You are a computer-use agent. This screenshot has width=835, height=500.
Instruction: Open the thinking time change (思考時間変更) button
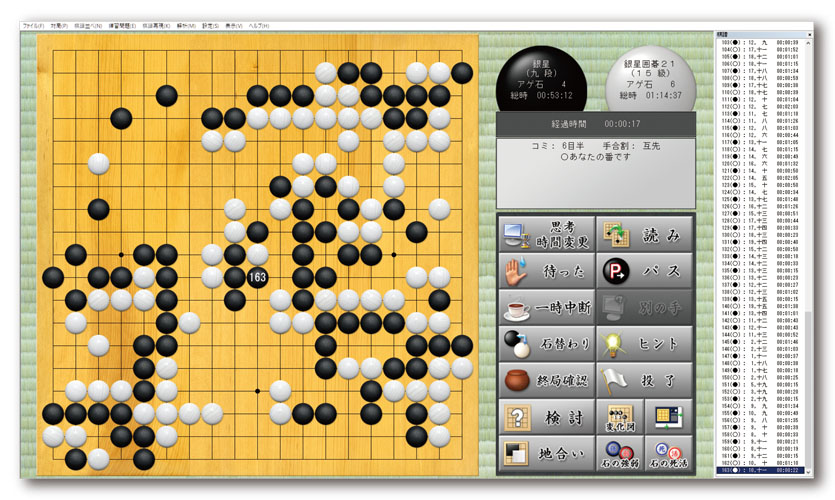click(547, 234)
